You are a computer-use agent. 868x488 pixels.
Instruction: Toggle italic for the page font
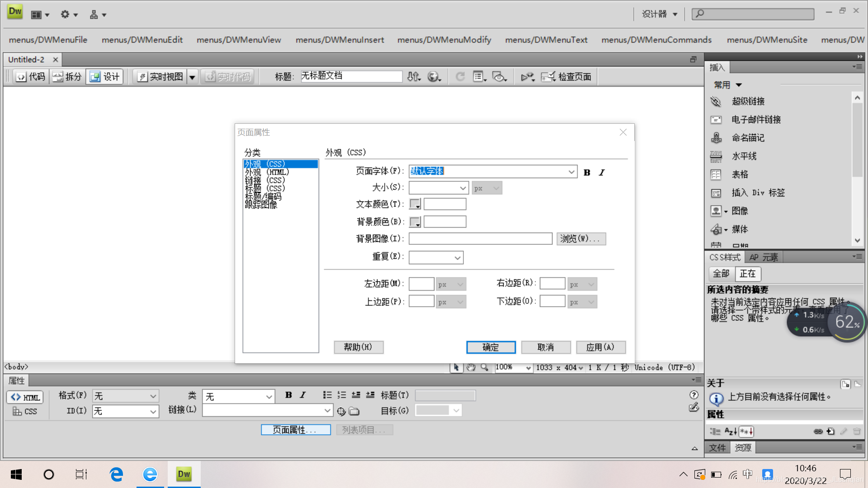(x=601, y=172)
